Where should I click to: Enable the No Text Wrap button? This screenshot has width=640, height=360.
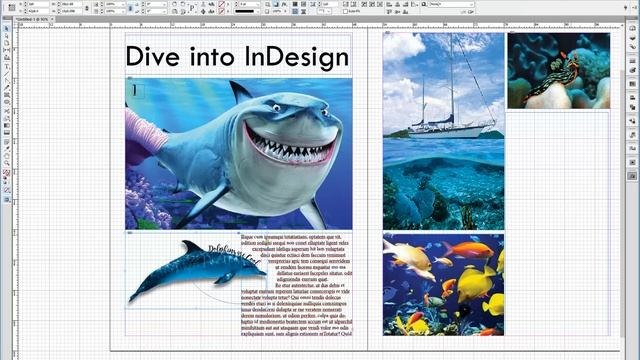coord(295,4)
